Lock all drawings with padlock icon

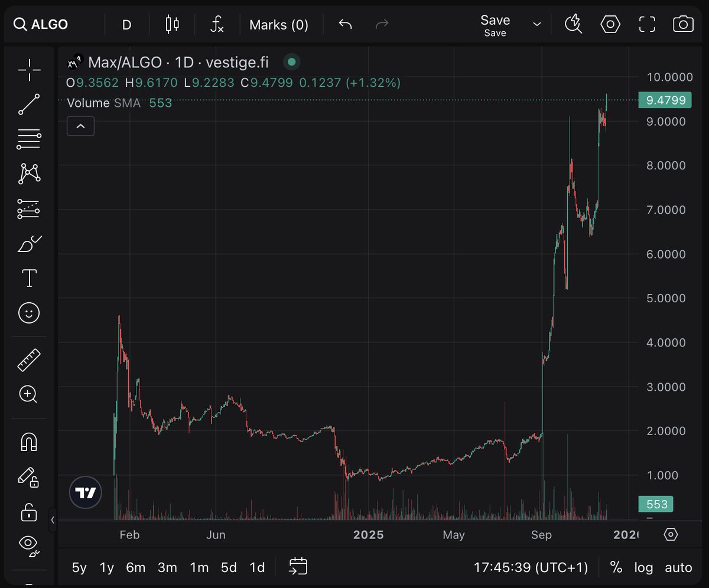click(x=28, y=512)
